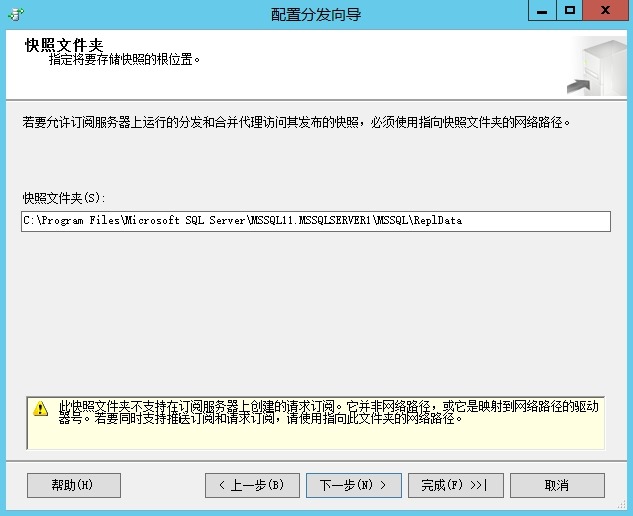Click the 配置分发向导 title bar text

(x=315, y=14)
